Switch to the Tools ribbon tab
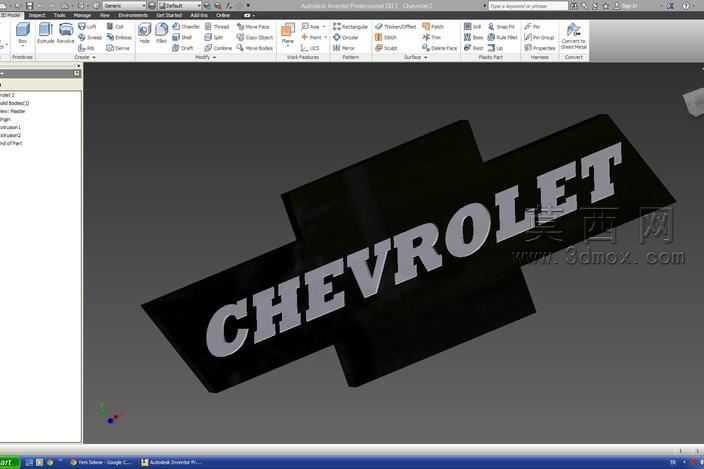 point(60,15)
